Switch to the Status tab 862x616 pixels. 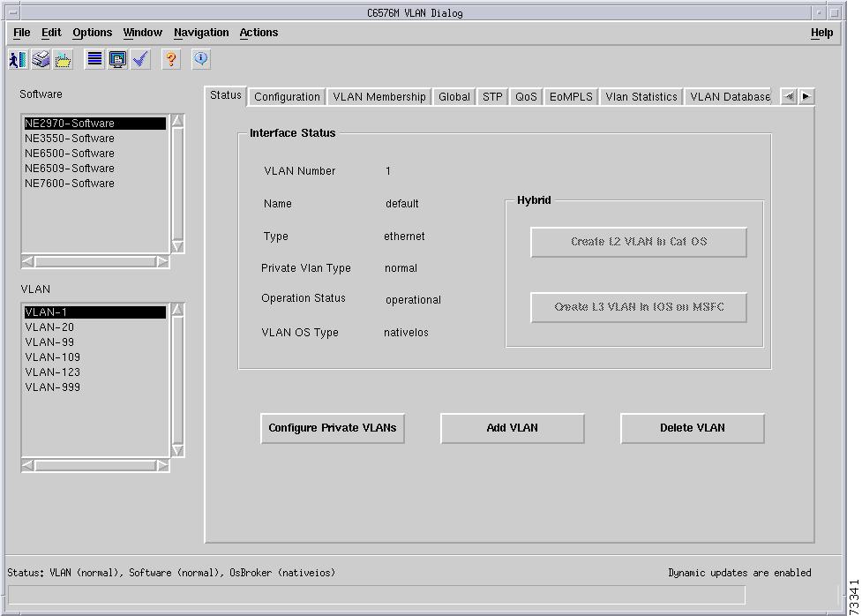(225, 95)
